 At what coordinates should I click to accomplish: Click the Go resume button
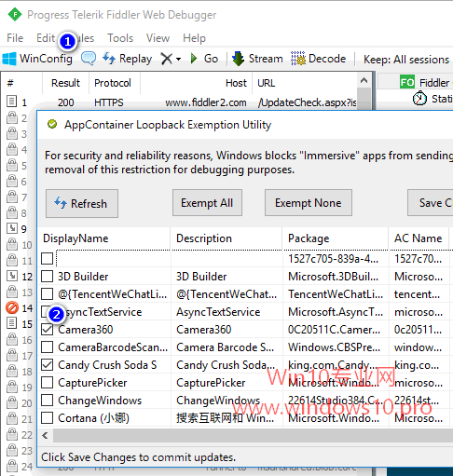[x=204, y=59]
